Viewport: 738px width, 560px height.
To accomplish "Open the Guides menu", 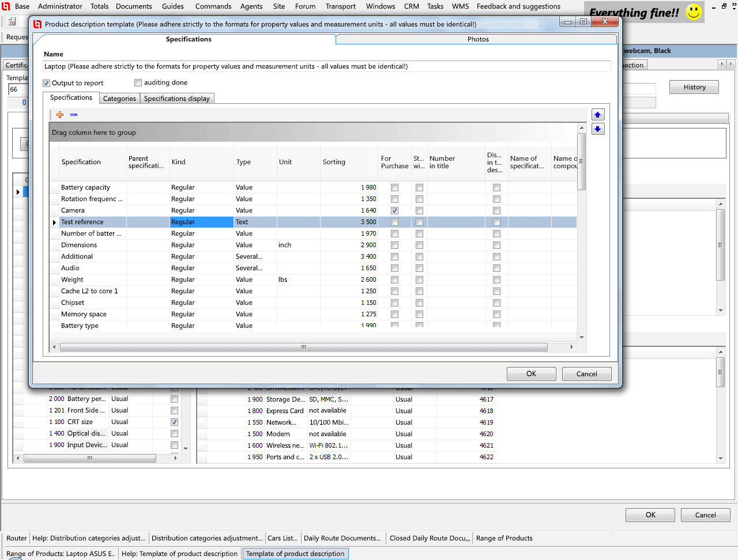I will coord(172,6).
